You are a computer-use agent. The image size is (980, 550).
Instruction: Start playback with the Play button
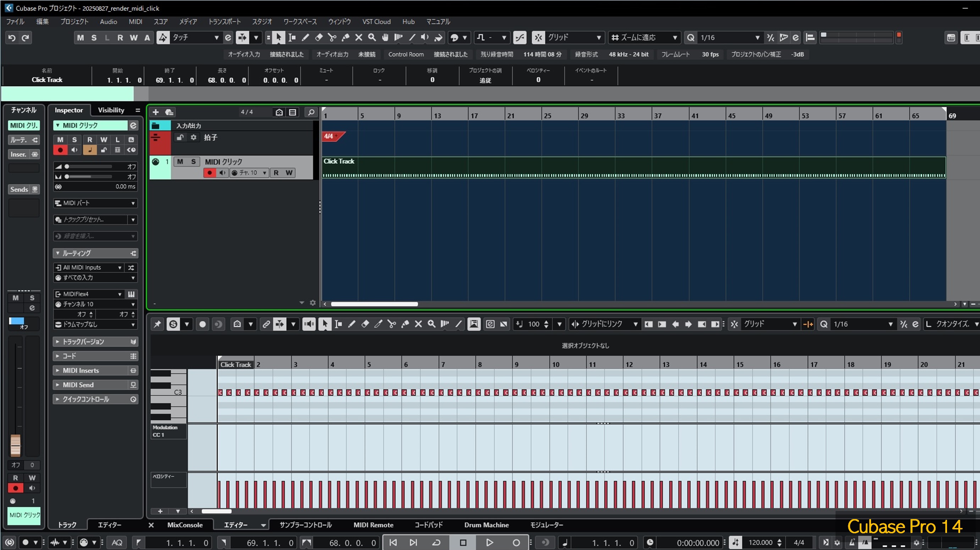(489, 543)
